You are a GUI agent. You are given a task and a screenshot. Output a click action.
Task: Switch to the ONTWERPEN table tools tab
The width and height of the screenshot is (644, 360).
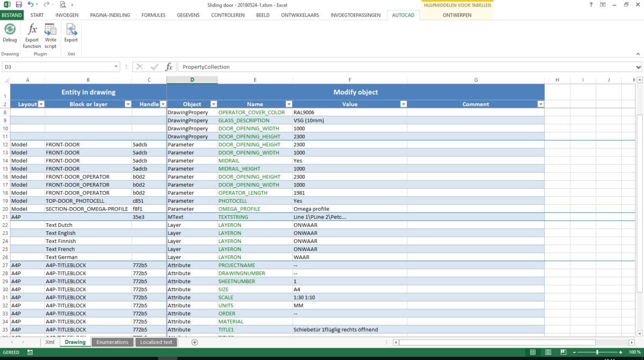click(457, 15)
